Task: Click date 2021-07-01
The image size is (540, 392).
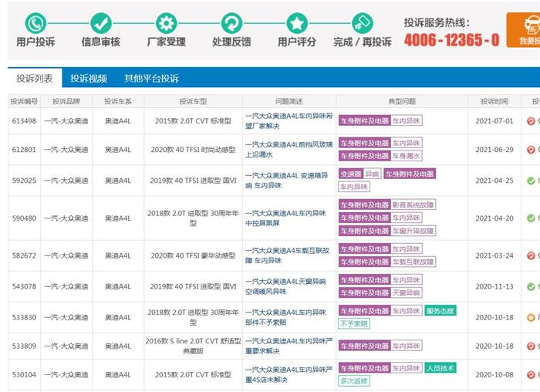Action: click(494, 121)
